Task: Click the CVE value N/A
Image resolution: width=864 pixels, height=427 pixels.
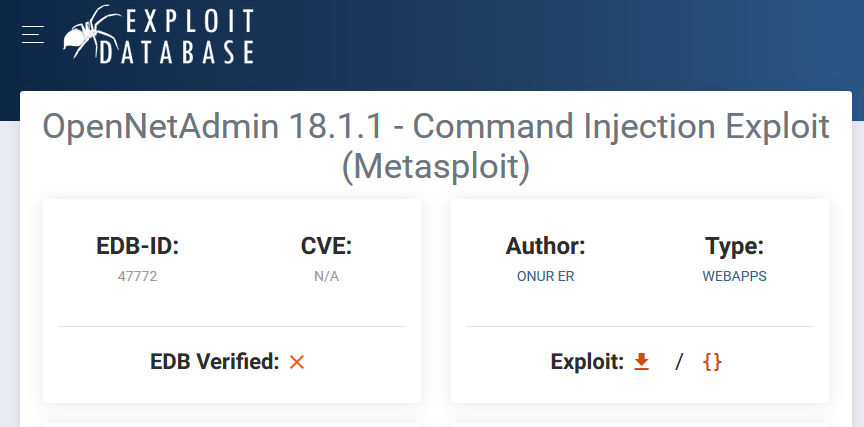Action: 326,277
